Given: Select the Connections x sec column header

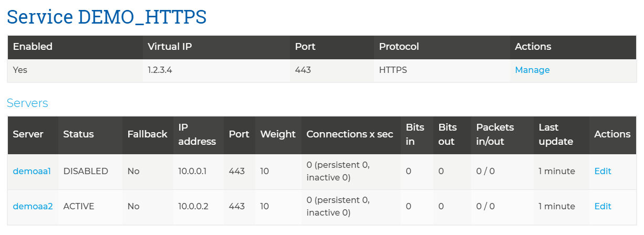Looking at the screenshot, I should pos(349,134).
